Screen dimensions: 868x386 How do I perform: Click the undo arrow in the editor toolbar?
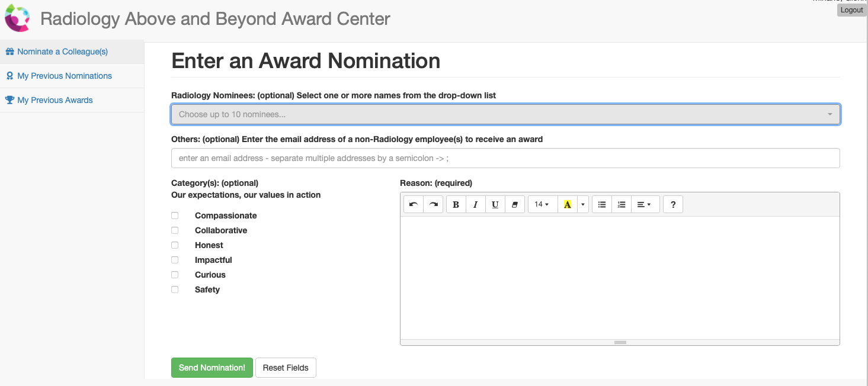click(414, 204)
